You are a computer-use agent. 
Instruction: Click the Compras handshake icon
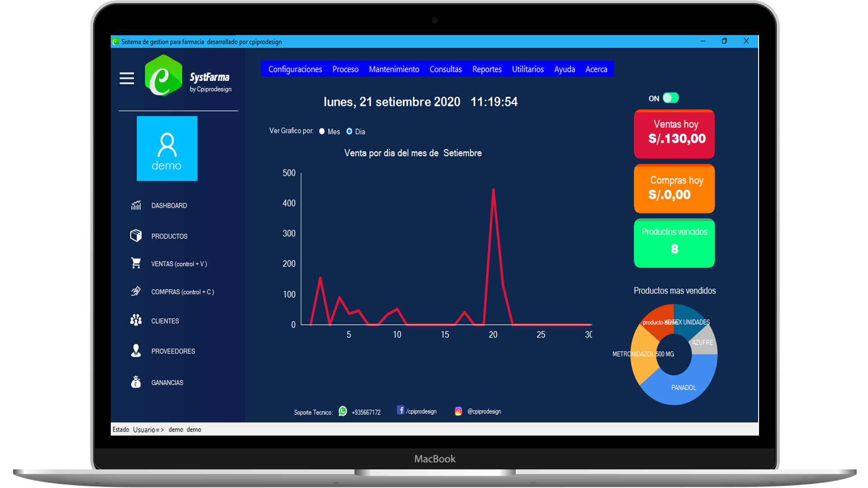(136, 291)
